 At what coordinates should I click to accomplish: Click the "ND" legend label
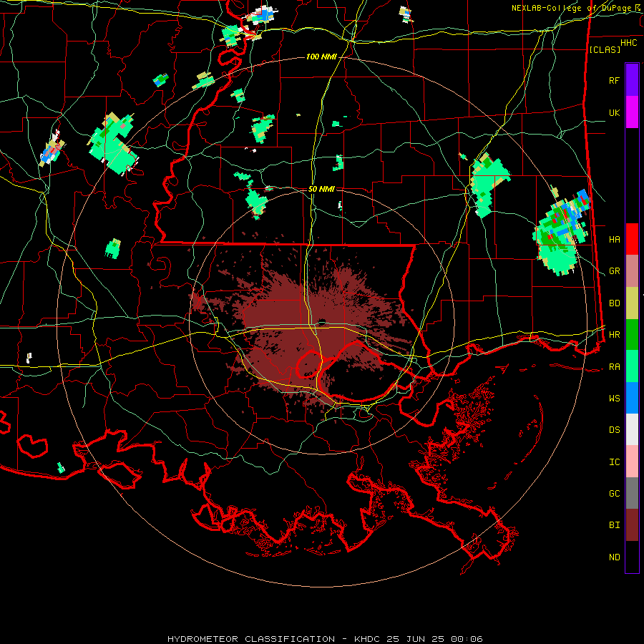click(x=614, y=557)
